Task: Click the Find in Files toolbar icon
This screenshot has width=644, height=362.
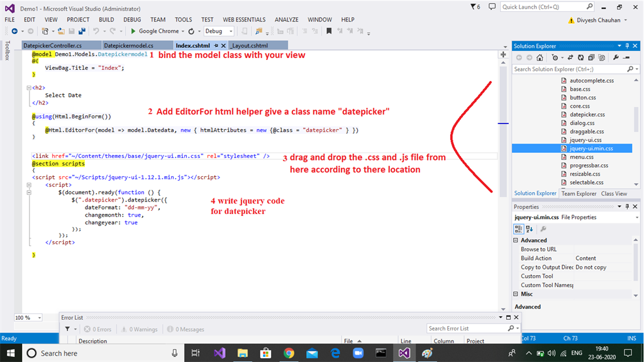Action: [x=258, y=31]
